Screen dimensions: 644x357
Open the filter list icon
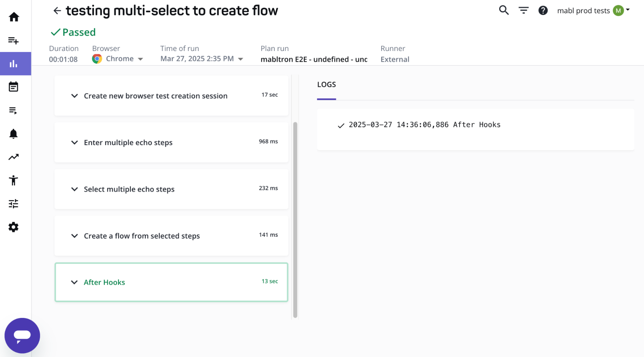[x=524, y=10]
